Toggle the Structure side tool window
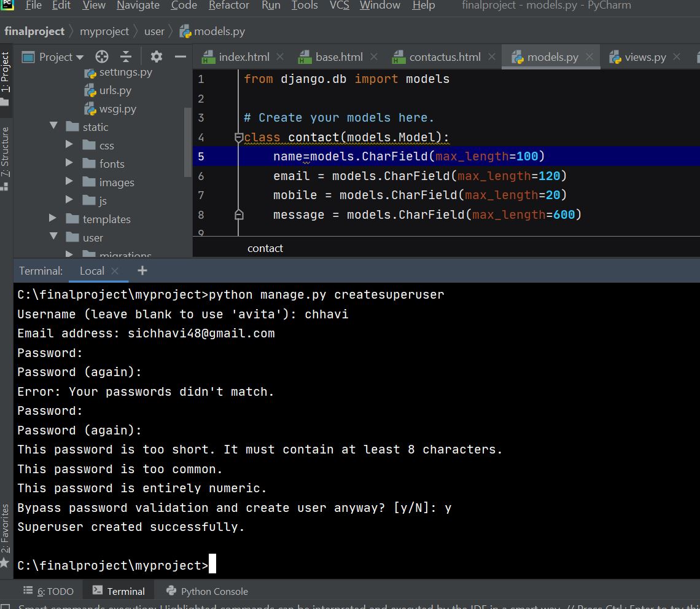This screenshot has width=700, height=609. (5, 159)
